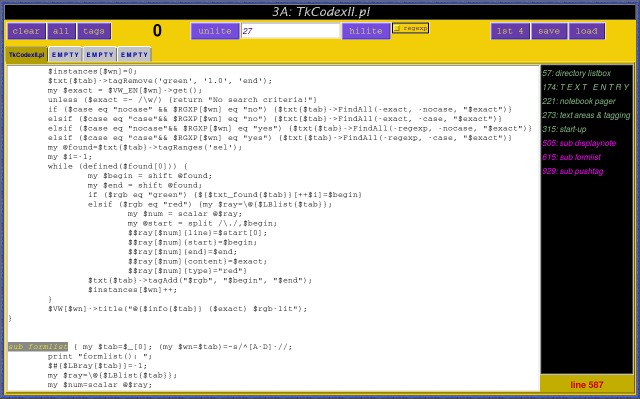
Task: Open the first EMPTY tab
Action: coord(65,55)
